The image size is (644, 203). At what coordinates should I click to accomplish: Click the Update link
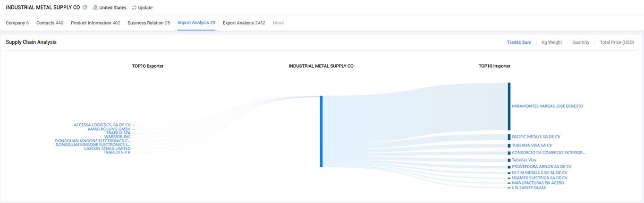point(145,8)
